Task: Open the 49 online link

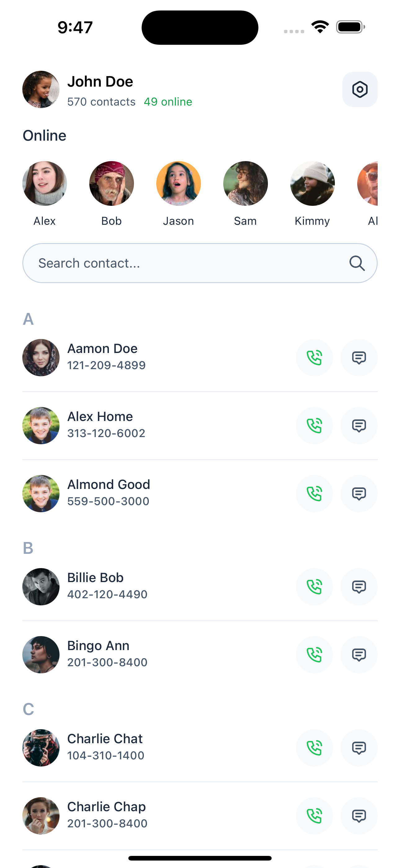Action: [168, 102]
